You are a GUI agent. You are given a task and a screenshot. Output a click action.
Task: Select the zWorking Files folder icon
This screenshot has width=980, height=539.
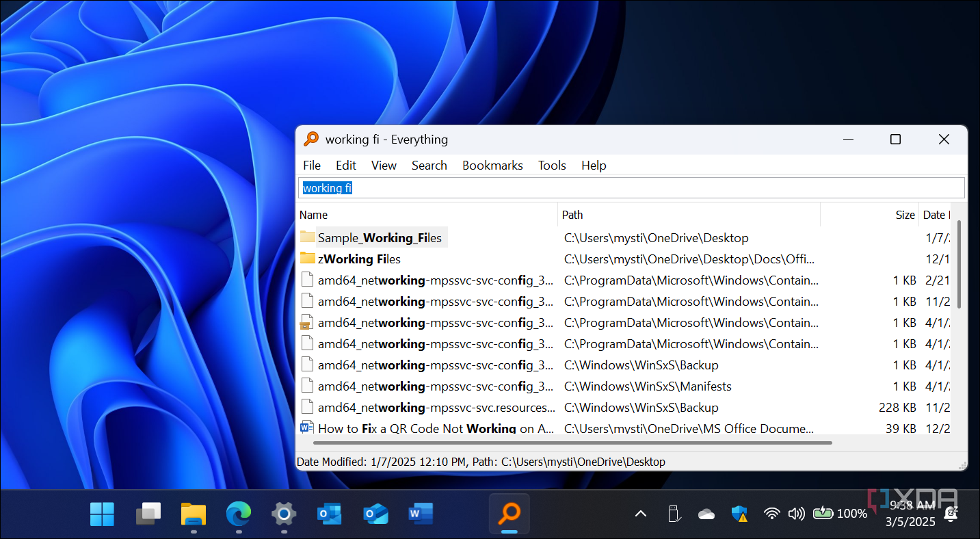307,259
